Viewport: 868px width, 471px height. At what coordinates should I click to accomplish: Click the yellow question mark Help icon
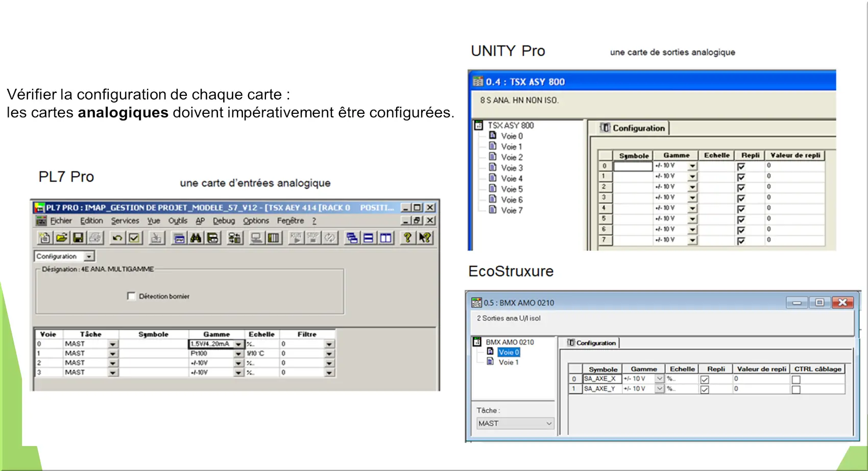(407, 238)
